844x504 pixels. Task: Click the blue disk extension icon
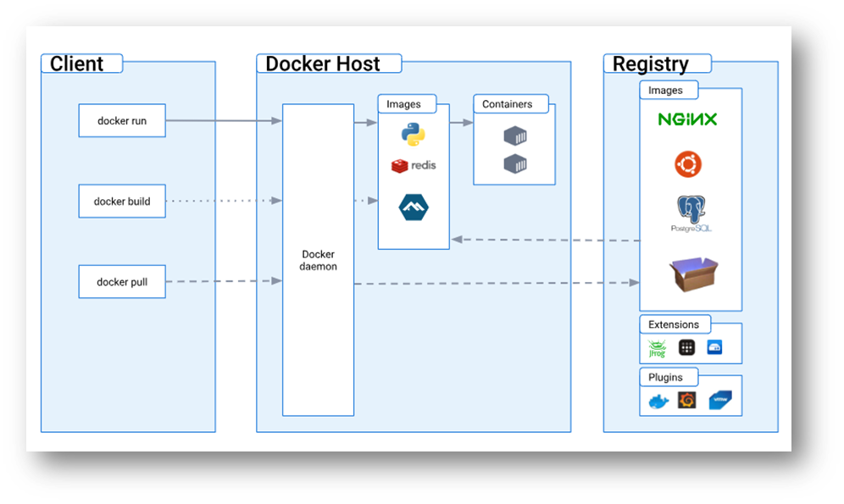pos(714,347)
